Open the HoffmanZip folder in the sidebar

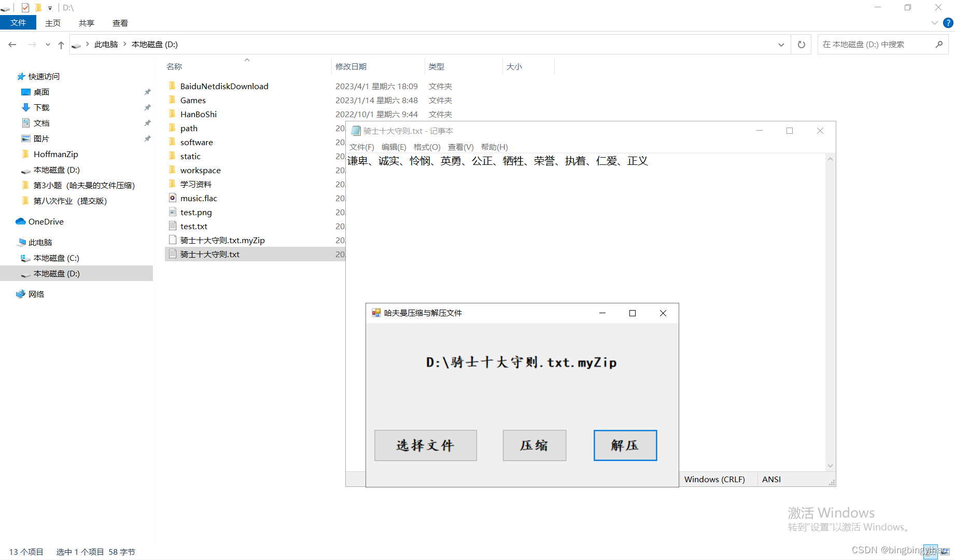pos(55,154)
